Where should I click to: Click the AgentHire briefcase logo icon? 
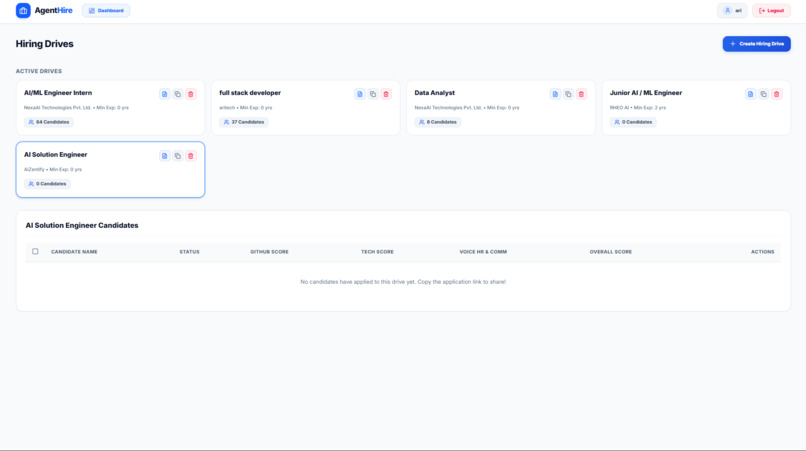[23, 10]
